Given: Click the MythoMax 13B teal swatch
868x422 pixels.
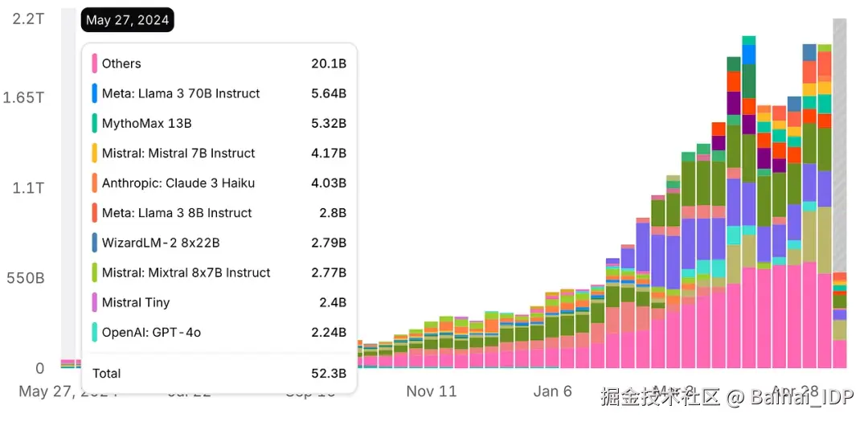Looking at the screenshot, I should tap(95, 124).
